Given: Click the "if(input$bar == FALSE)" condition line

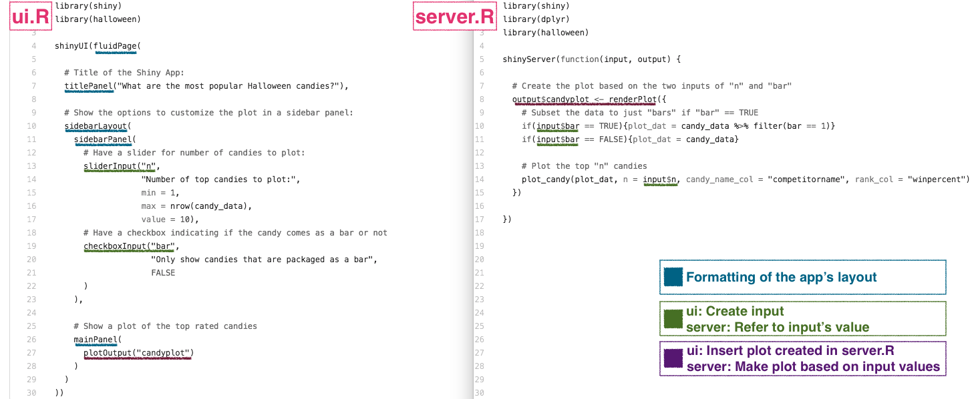Looking at the screenshot, I should point(573,139).
